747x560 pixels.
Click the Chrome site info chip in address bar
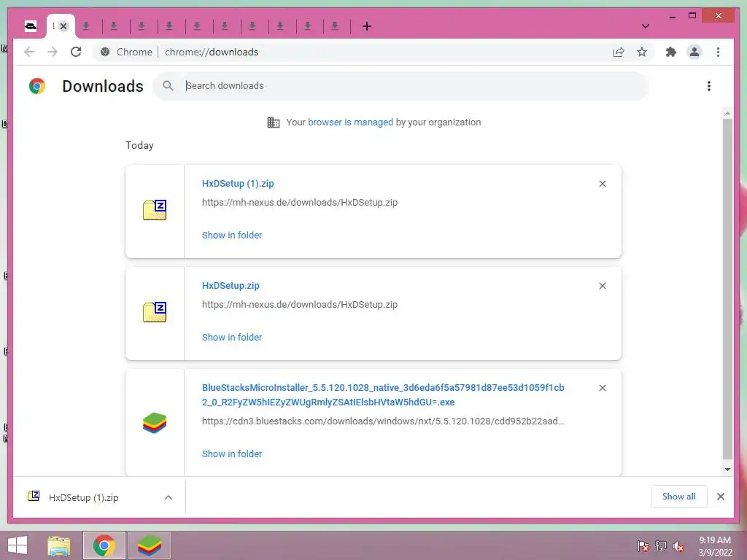pyautogui.click(x=126, y=52)
